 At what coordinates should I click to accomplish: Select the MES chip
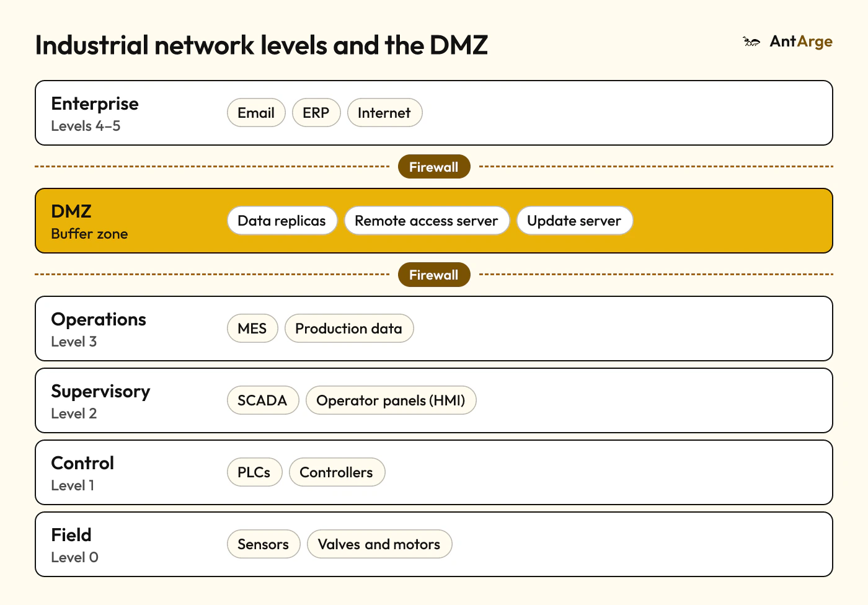coord(252,329)
